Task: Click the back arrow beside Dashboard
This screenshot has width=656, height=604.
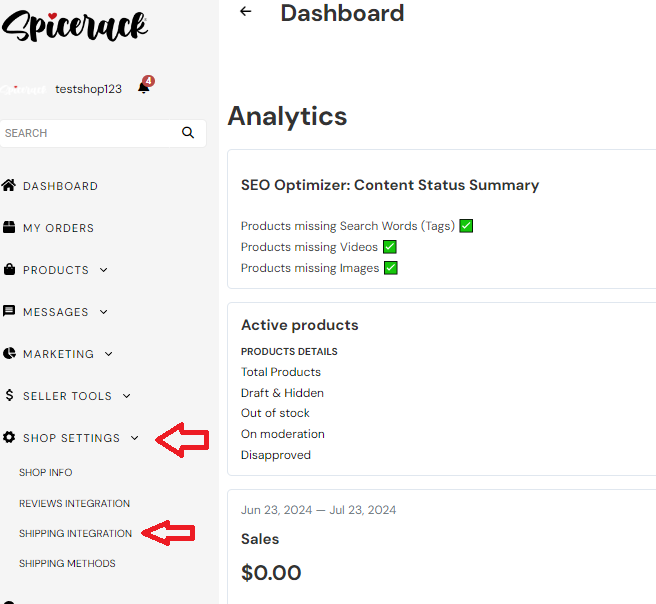Action: pos(246,12)
